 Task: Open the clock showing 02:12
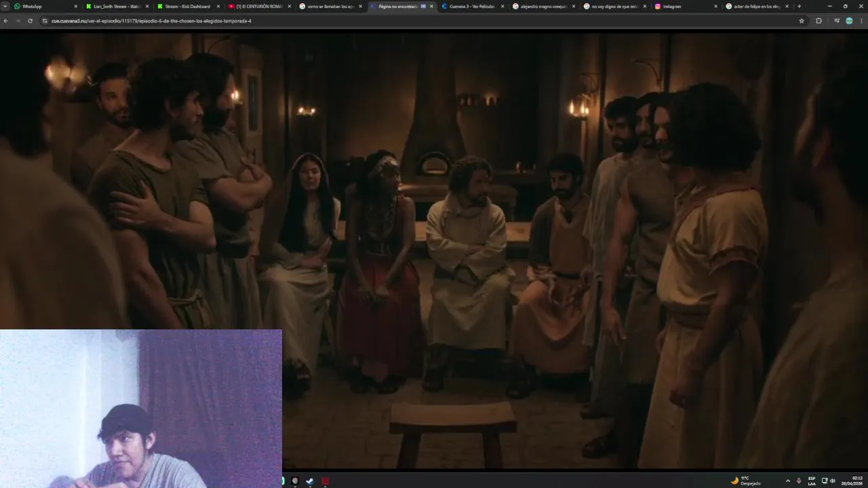853,481
